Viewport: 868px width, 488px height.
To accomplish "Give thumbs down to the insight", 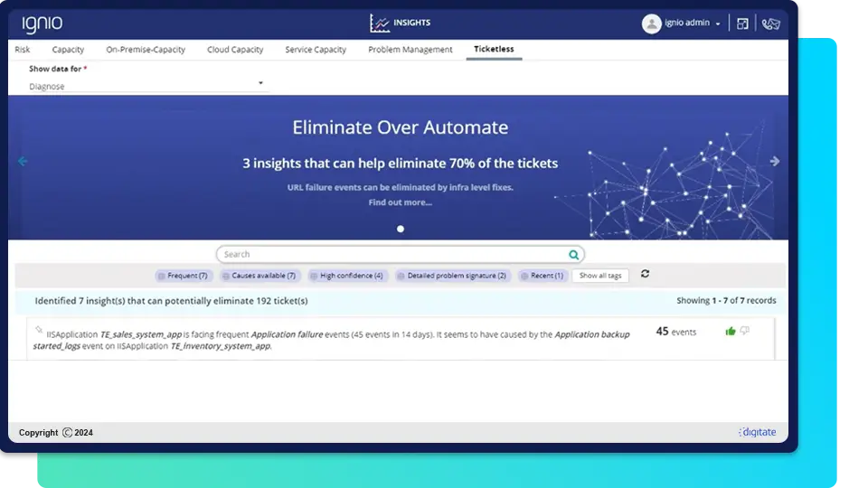I will (x=745, y=331).
